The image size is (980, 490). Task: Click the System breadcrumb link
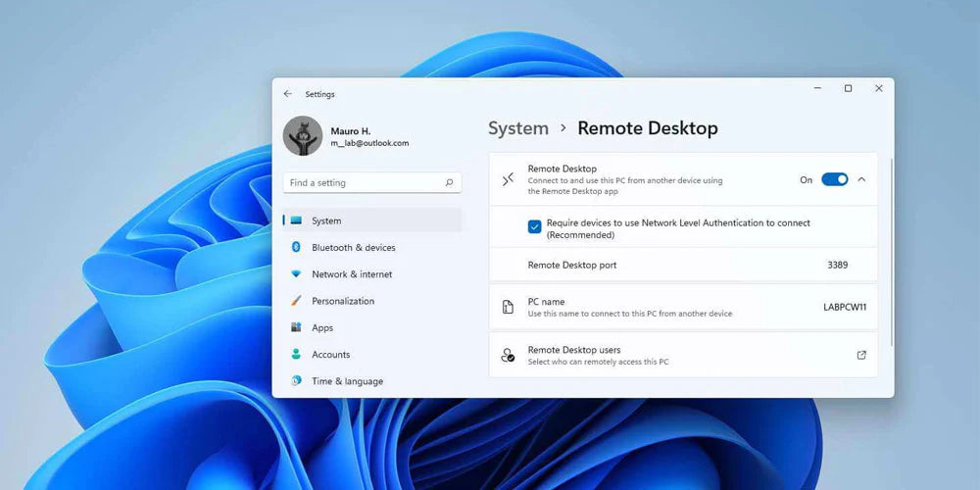coord(518,128)
